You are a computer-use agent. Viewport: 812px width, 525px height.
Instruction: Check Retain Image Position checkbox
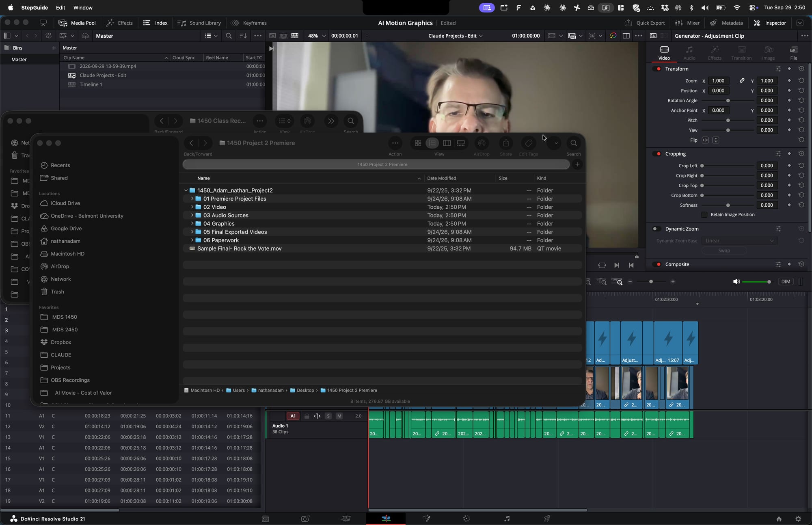(704, 214)
